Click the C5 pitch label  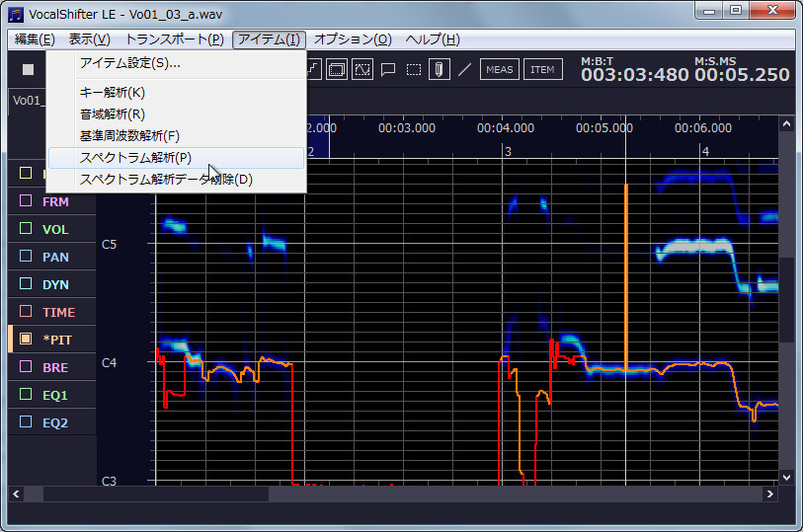click(109, 244)
